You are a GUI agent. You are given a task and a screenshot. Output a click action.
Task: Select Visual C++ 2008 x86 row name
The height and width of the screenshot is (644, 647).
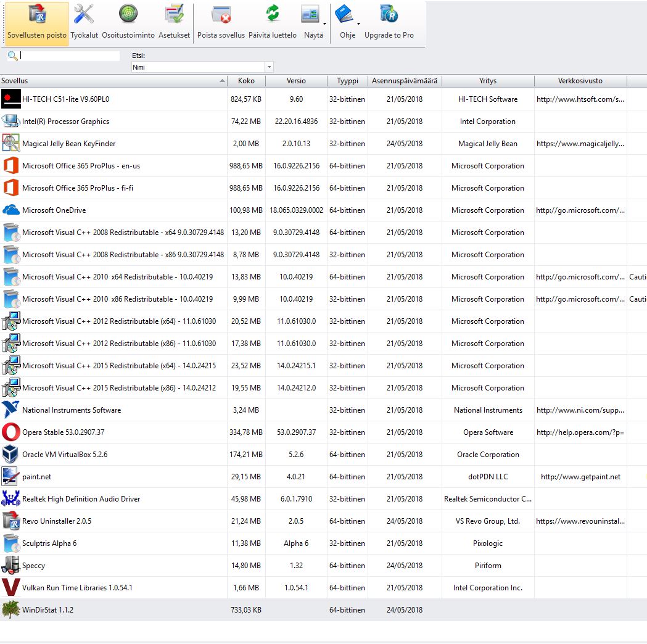123,255
